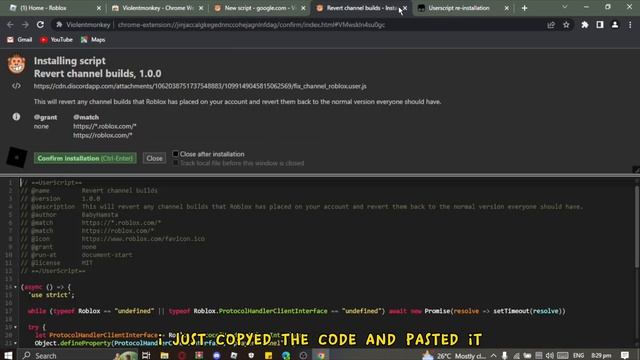
Task: Click the share page icon in address bar
Action: (x=551, y=25)
